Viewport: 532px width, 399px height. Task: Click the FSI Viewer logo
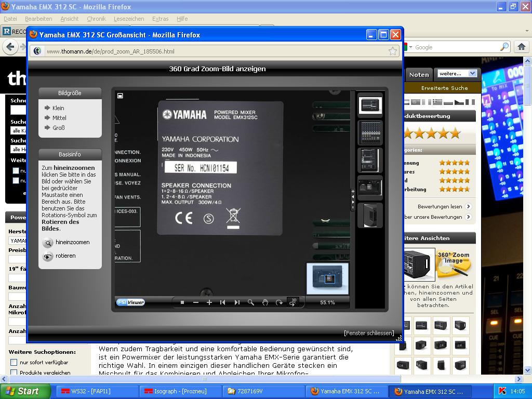[130, 302]
